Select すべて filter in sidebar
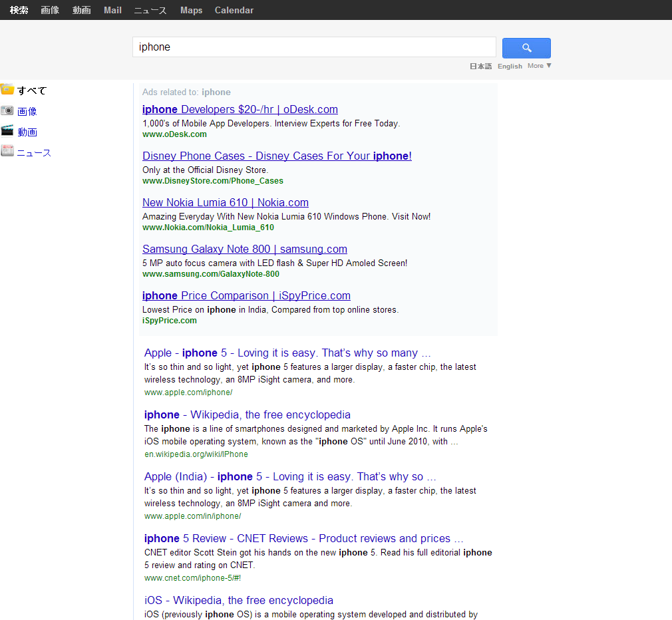The image size is (672, 620). point(32,90)
